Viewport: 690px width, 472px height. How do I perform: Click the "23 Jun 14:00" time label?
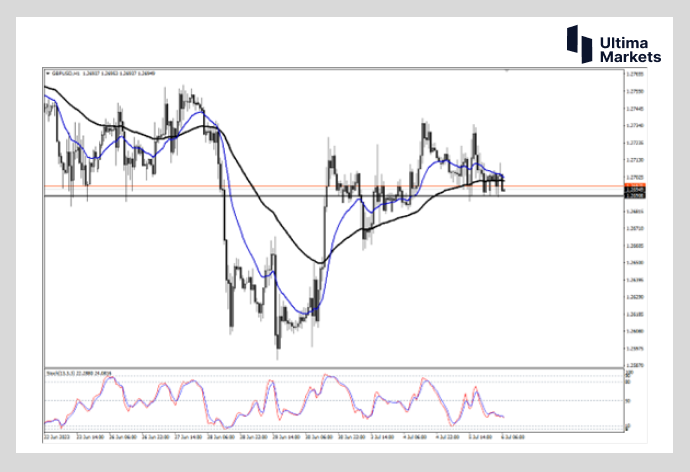pos(90,437)
